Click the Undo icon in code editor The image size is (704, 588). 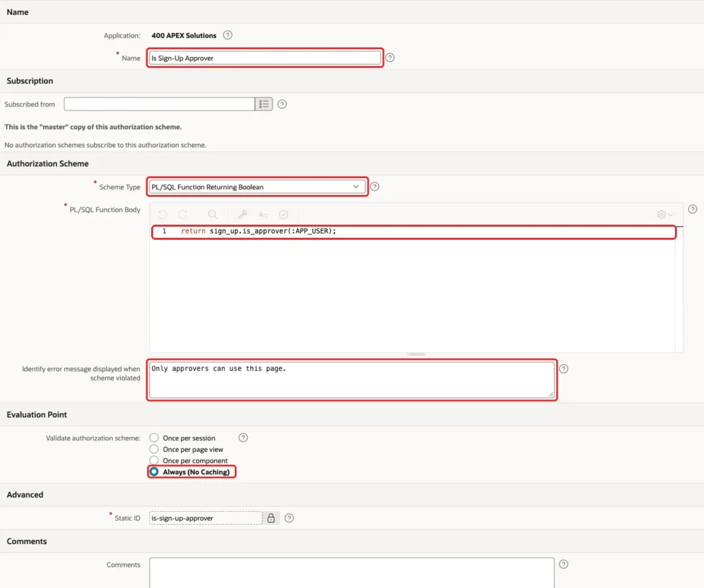[162, 214]
